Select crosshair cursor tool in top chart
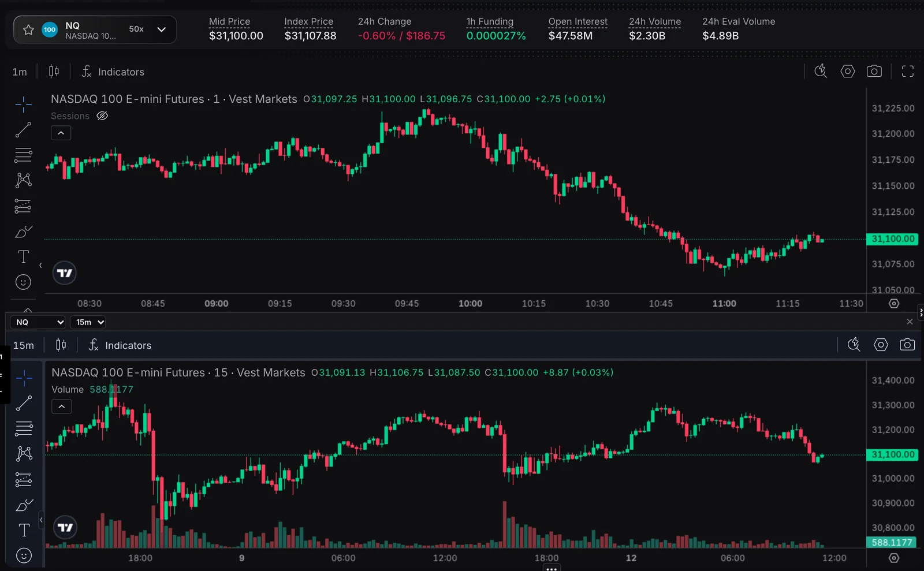Image resolution: width=924 pixels, height=571 pixels. coord(23,105)
